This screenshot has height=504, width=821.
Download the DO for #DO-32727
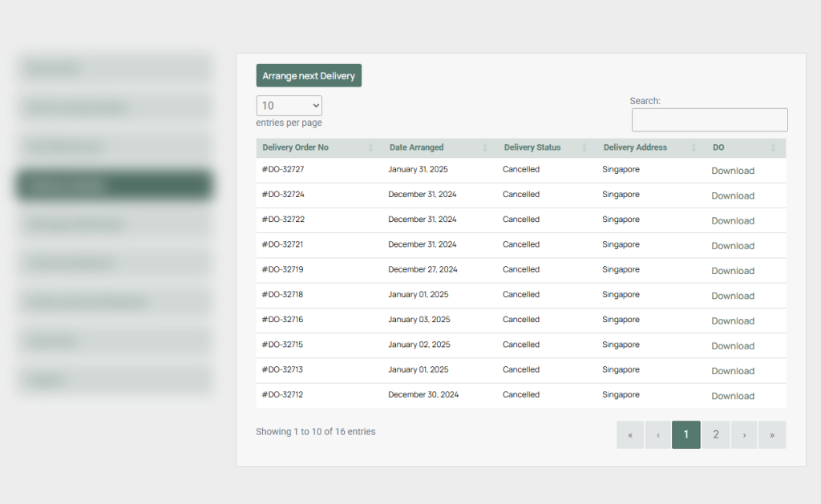point(733,171)
